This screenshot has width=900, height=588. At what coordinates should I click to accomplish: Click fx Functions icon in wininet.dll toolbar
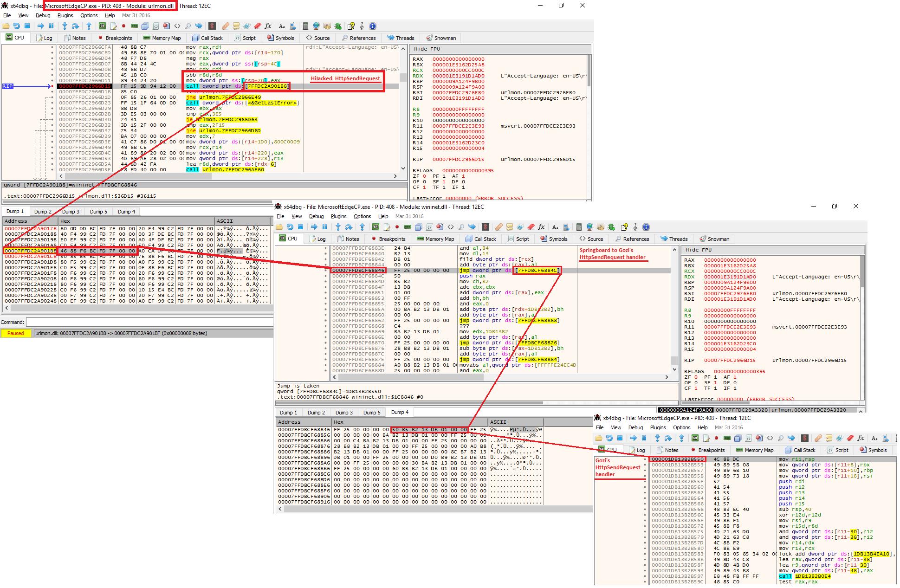pyautogui.click(x=541, y=227)
